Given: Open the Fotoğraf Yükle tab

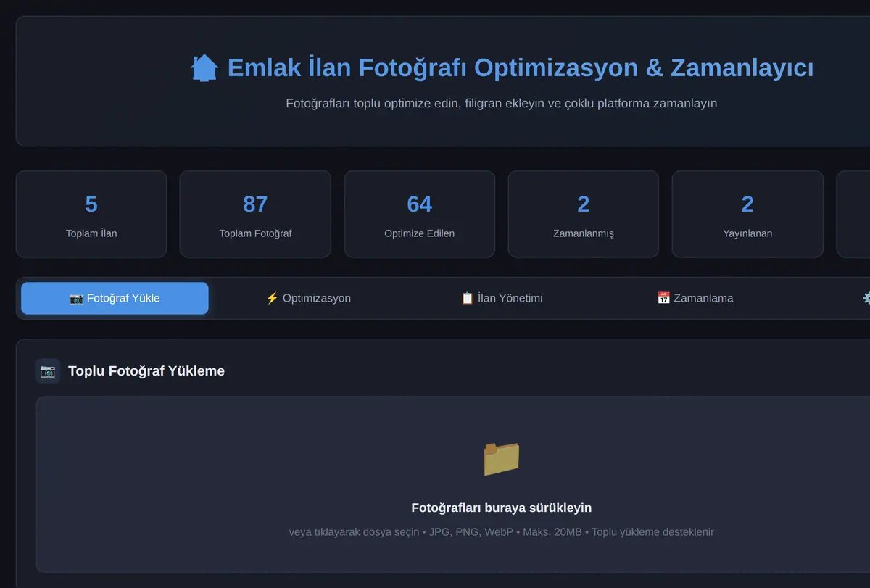Looking at the screenshot, I should pos(115,298).
